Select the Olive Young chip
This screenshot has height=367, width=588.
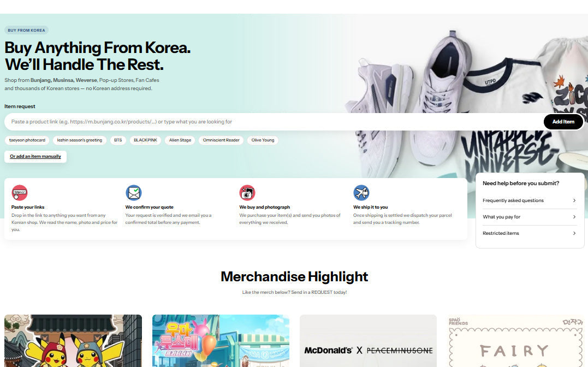[x=263, y=140]
